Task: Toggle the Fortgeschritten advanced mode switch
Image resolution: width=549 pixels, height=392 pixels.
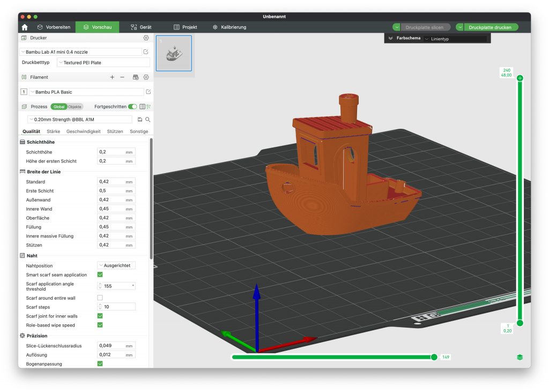Action: 132,107
